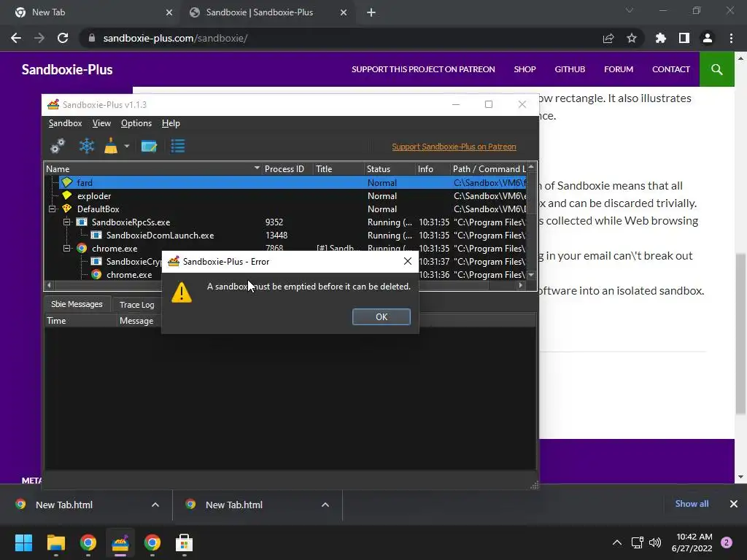The height and width of the screenshot is (560, 747).
Task: Open the Windows Start menu
Action: [24, 542]
